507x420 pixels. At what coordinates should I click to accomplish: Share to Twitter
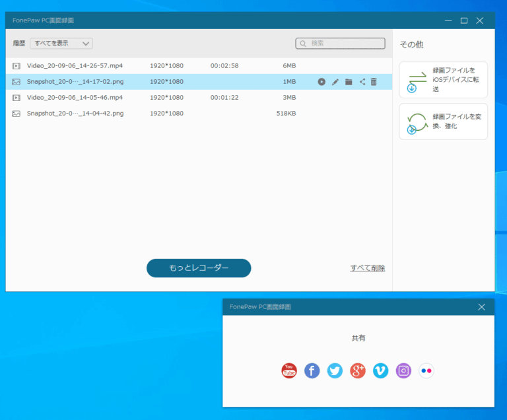[335, 371]
